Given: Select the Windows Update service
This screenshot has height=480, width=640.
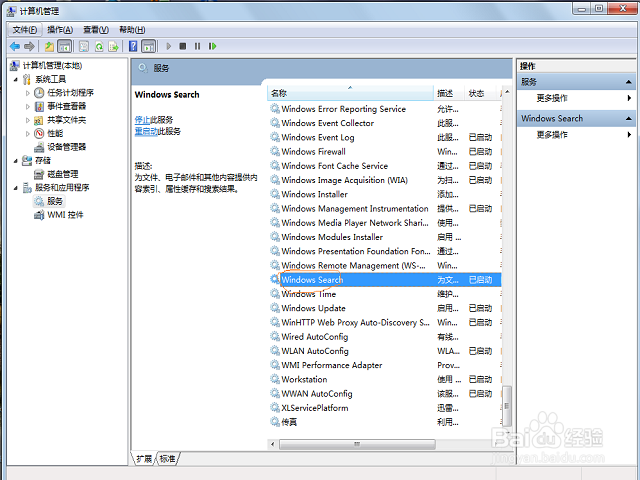Looking at the screenshot, I should coord(313,309).
